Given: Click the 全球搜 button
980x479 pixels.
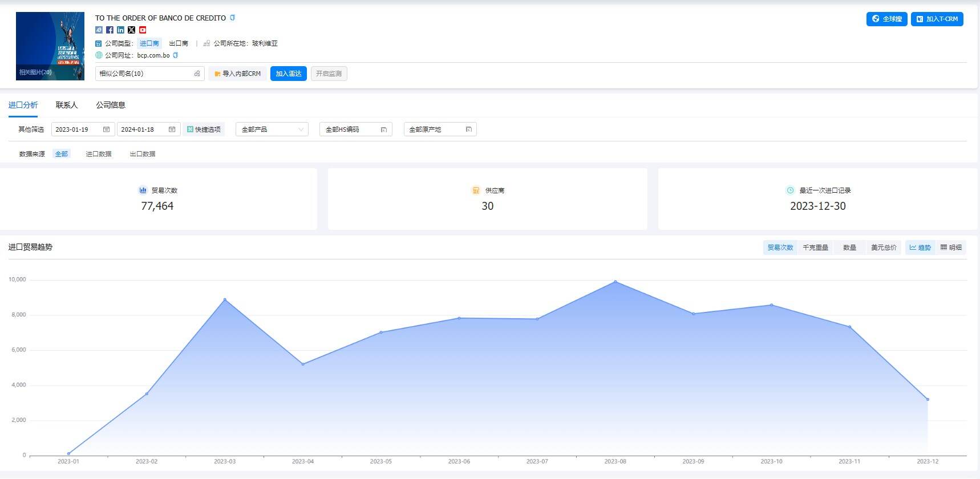Looking at the screenshot, I should coord(886,19).
